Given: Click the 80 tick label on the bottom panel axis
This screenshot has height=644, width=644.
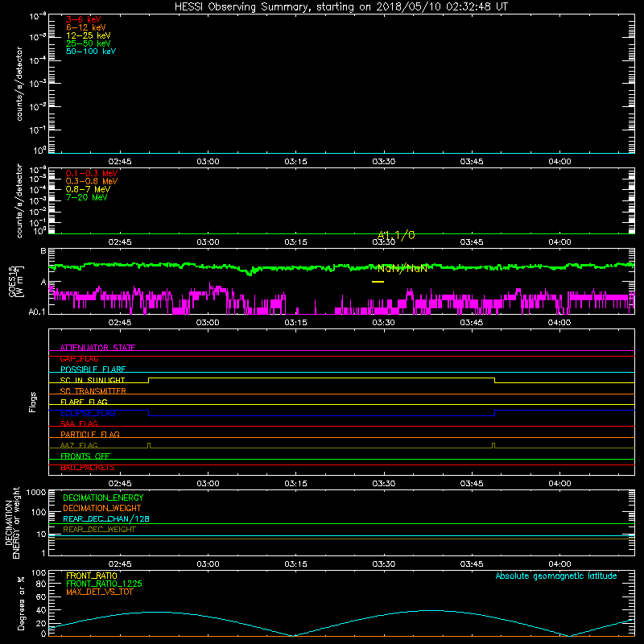Looking at the screenshot, I should 41,584.
